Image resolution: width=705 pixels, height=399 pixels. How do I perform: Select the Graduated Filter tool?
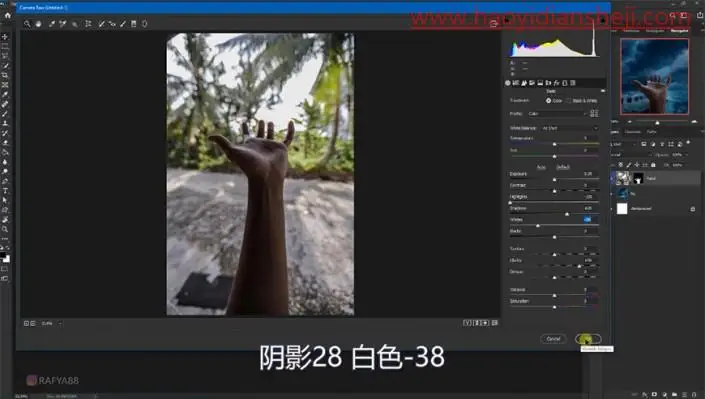[x=134, y=24]
